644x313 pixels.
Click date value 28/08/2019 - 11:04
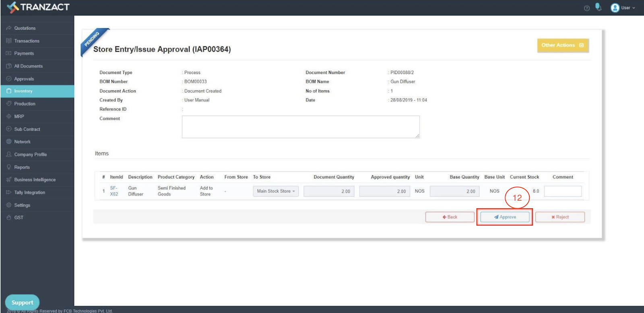[x=409, y=100]
